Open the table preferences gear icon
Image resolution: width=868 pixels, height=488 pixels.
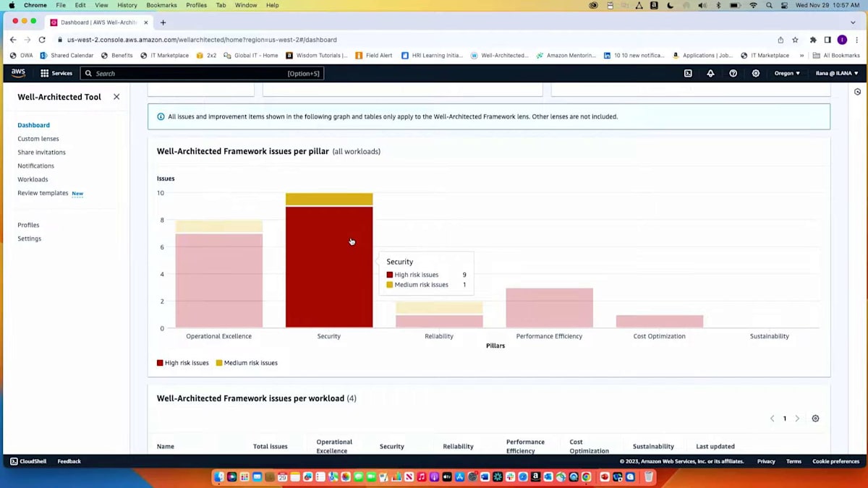point(815,419)
